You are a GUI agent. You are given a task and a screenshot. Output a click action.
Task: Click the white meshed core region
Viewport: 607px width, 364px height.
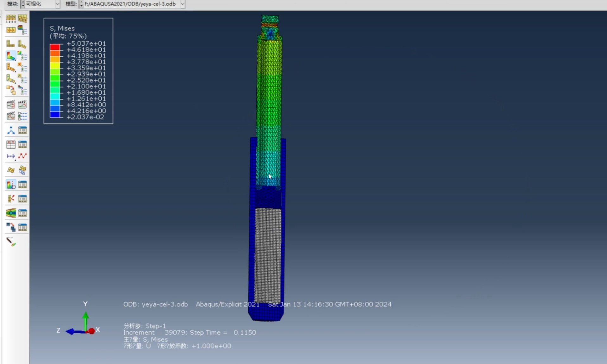(268, 255)
